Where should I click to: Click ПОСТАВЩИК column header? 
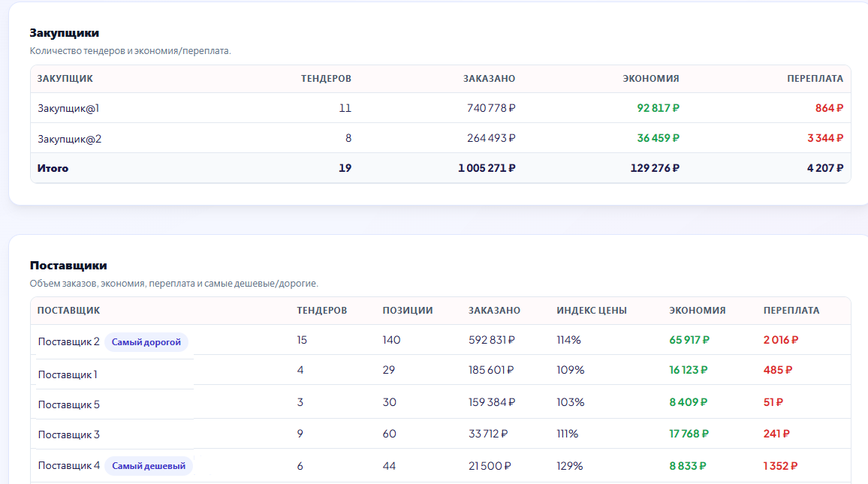coord(68,311)
